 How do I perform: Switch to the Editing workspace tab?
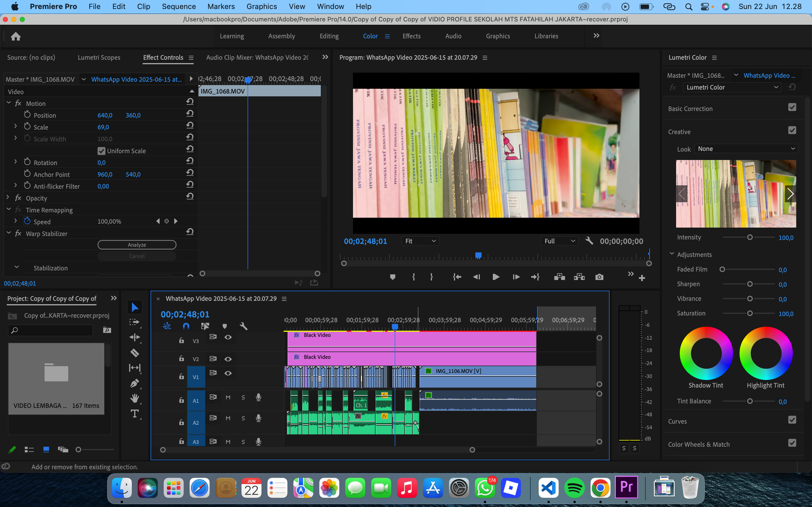tap(329, 36)
